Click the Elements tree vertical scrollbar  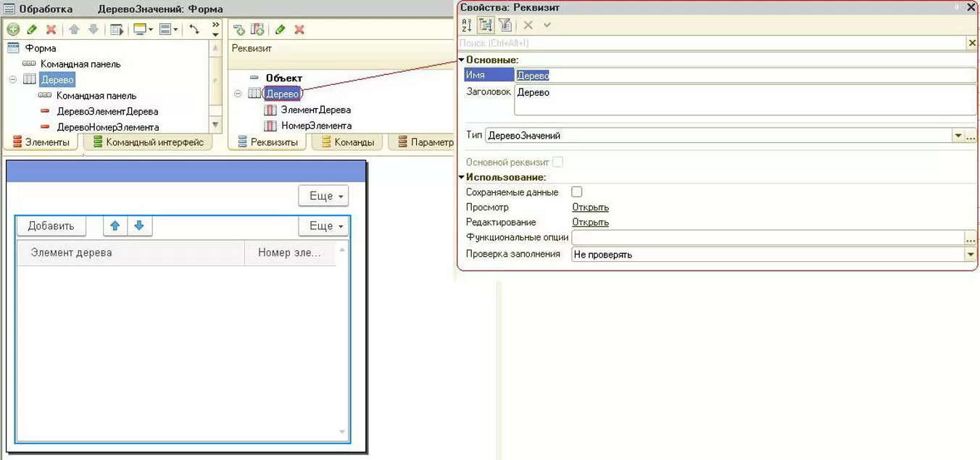(x=215, y=86)
